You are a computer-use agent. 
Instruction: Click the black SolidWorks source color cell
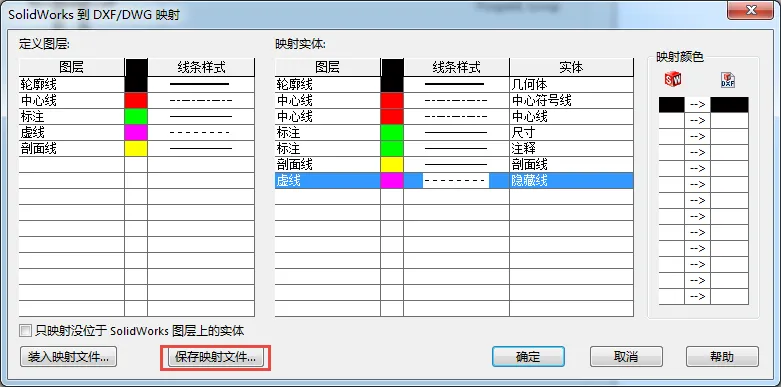coord(671,105)
